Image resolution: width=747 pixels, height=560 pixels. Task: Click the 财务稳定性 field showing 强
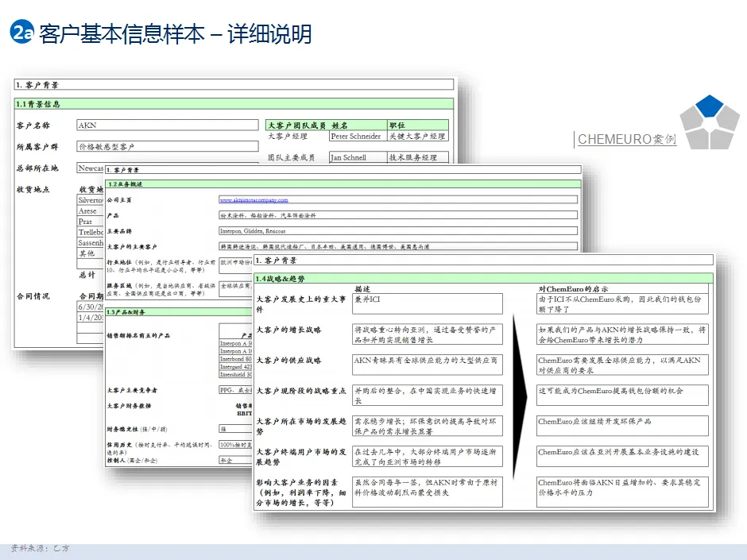pyautogui.click(x=236, y=429)
